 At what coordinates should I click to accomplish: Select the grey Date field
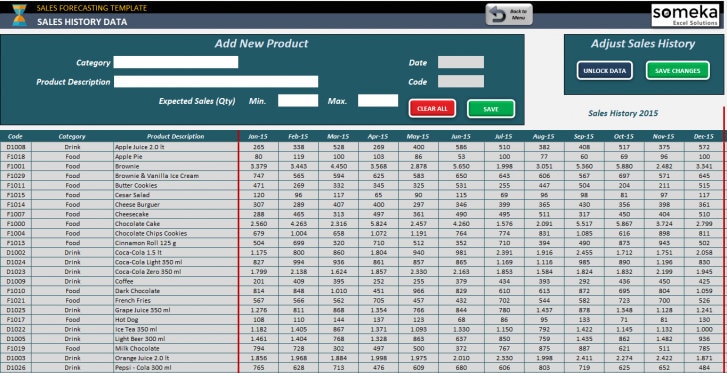[x=461, y=62]
